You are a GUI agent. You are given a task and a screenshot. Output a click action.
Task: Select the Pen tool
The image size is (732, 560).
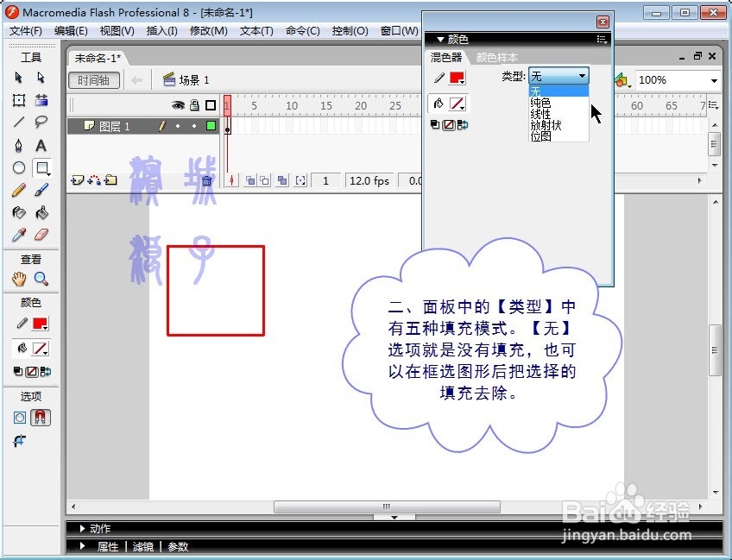point(19,145)
